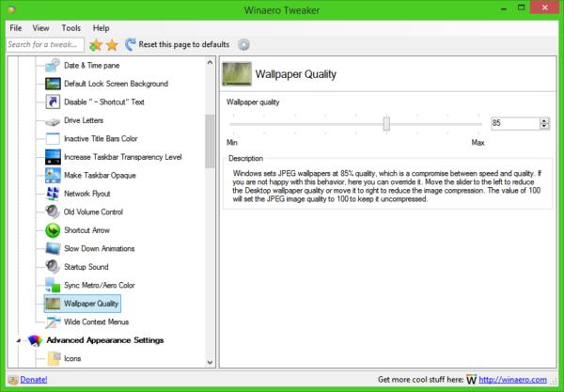This screenshot has height=392, width=564.
Task: Click the Icons tree item icon
Action: (x=54, y=358)
